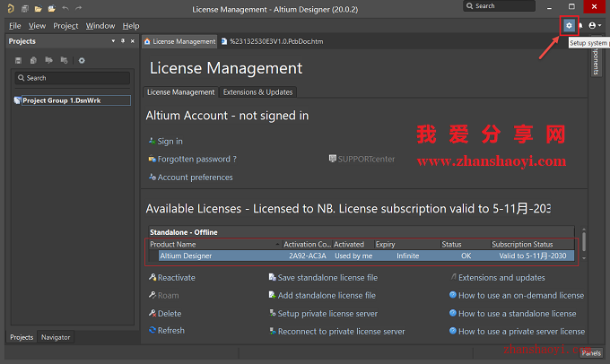Viewport: 610px width, 364px height.
Task: Click the Save All Documents icon in title bar
Action: 25,9
